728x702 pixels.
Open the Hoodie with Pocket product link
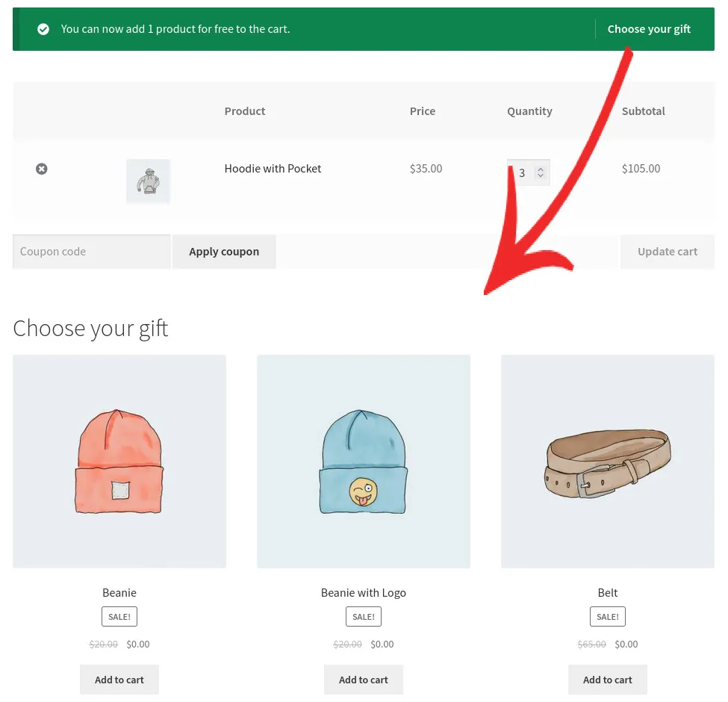pyautogui.click(x=273, y=169)
